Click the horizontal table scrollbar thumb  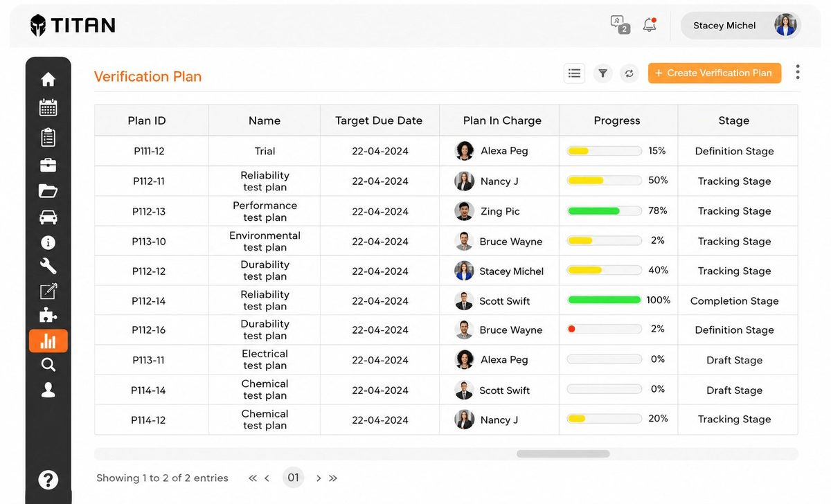(x=563, y=454)
